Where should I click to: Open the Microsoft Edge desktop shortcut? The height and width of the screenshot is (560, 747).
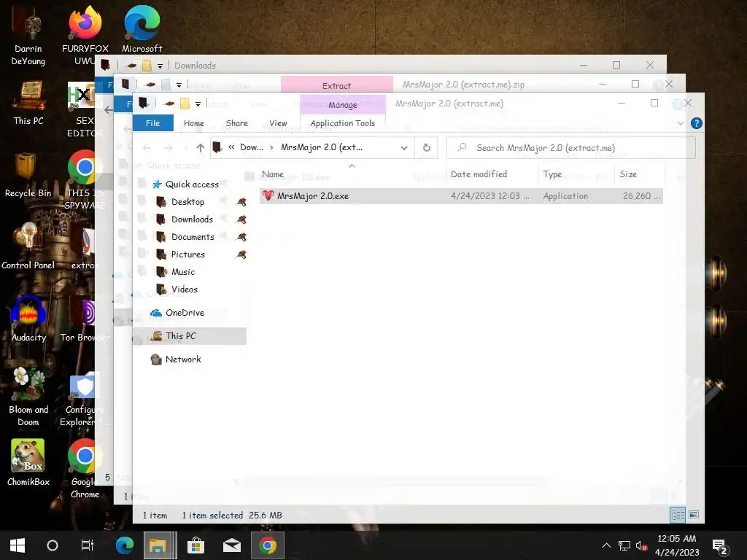[x=142, y=28]
